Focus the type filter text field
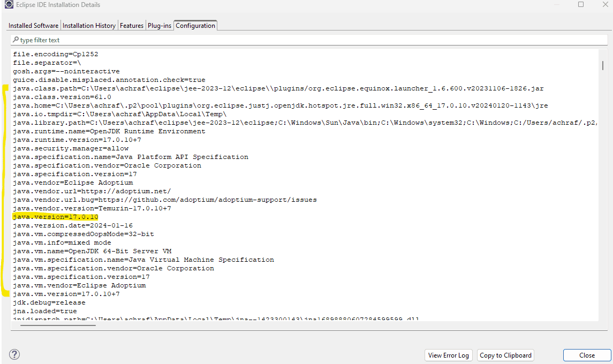The width and height of the screenshot is (613, 364). click(309, 40)
